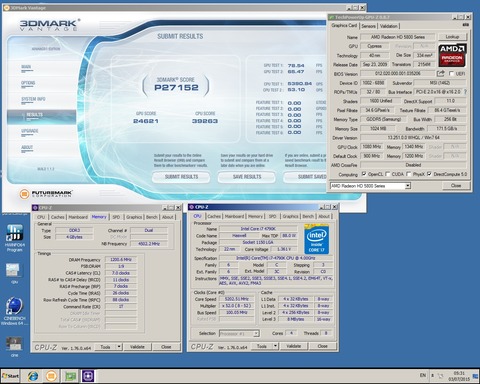
Task: Switch to the Validation tab in GPU-Z
Action: [x=389, y=26]
